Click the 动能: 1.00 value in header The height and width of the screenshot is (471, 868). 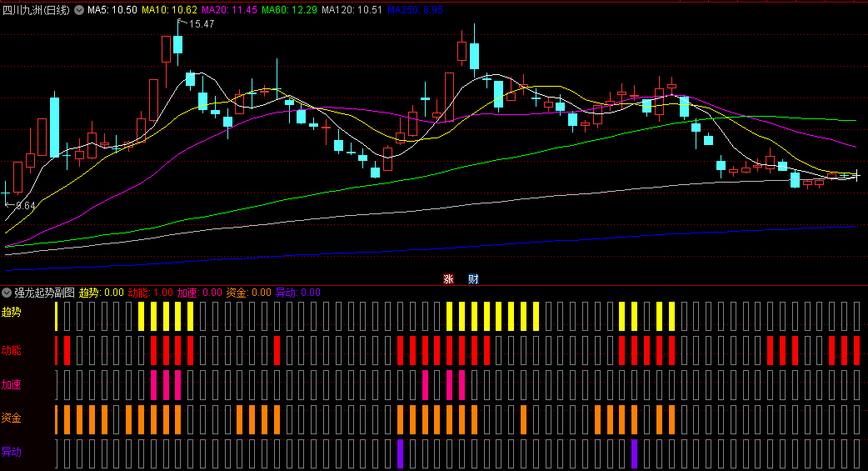[151, 292]
